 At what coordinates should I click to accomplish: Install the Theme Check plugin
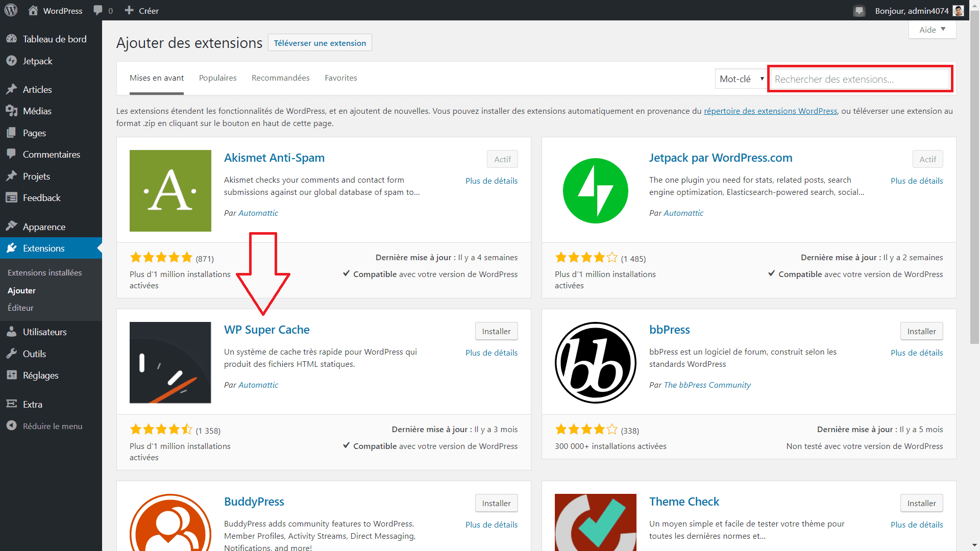pos(922,503)
